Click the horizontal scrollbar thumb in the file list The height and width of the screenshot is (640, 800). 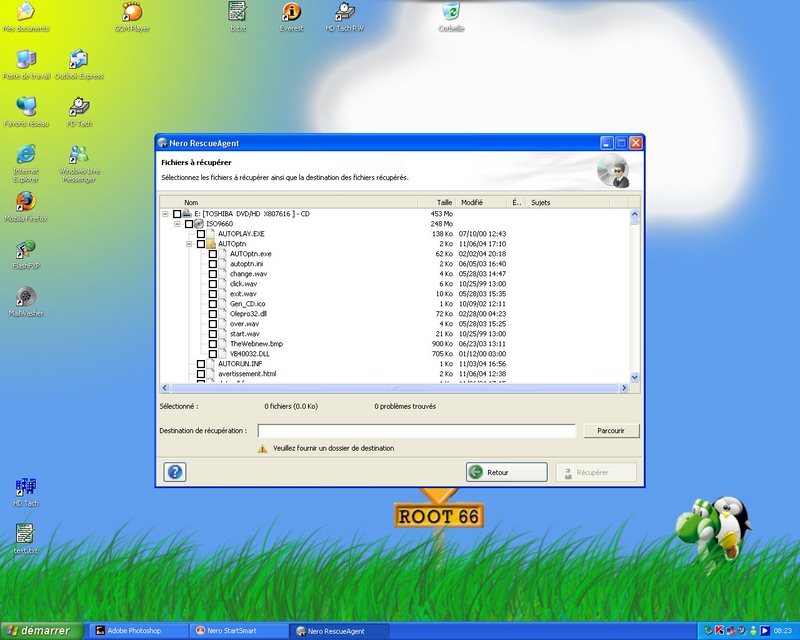coord(394,388)
